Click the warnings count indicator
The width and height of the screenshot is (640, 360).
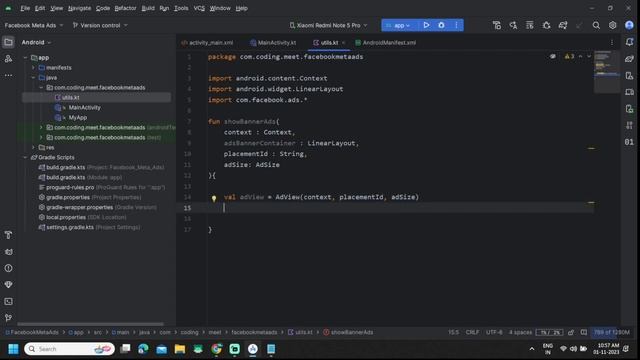569,56
